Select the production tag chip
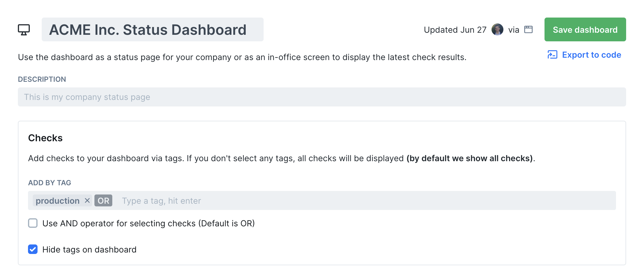 coord(57,200)
